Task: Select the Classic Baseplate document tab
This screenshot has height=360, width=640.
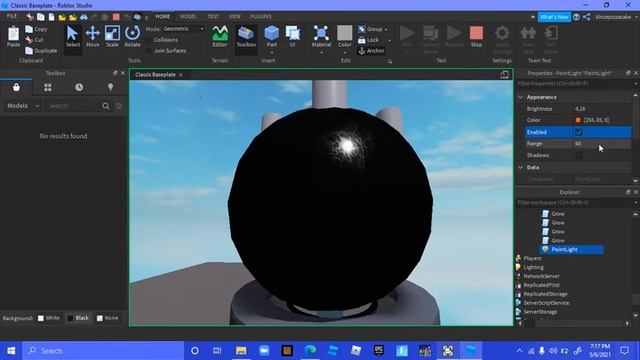Action: pyautogui.click(x=156, y=75)
